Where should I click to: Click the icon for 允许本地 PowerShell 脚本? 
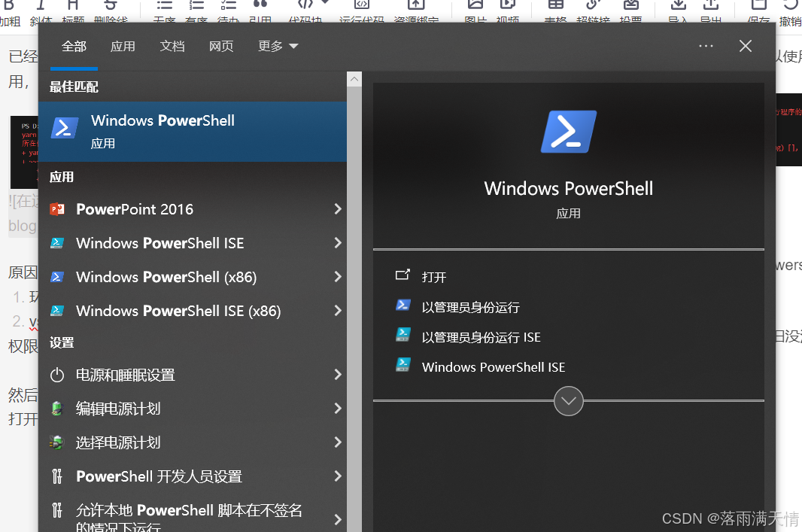tap(57, 510)
